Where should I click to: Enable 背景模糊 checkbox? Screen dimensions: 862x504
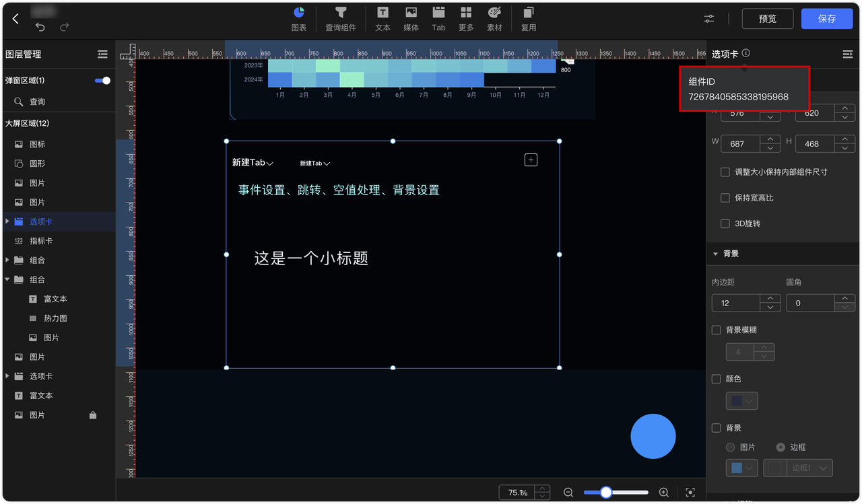[x=717, y=330]
